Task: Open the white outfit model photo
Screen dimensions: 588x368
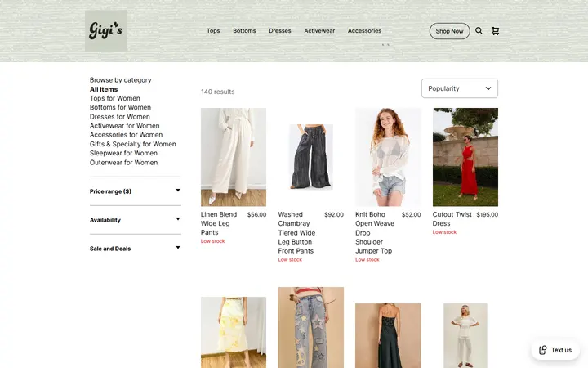Action: (465, 336)
